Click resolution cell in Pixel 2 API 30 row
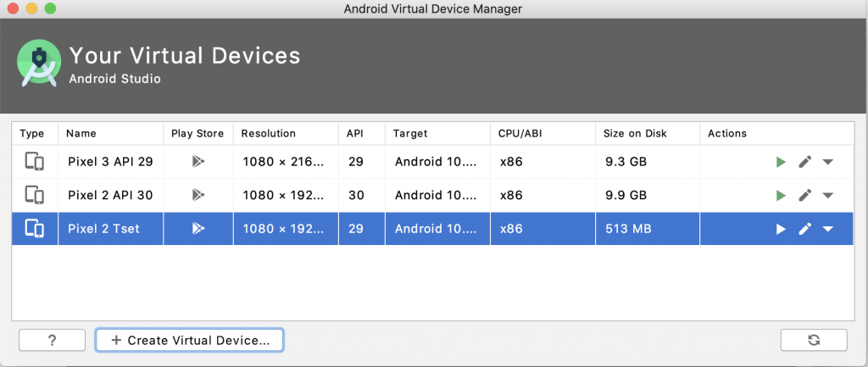 (x=286, y=196)
